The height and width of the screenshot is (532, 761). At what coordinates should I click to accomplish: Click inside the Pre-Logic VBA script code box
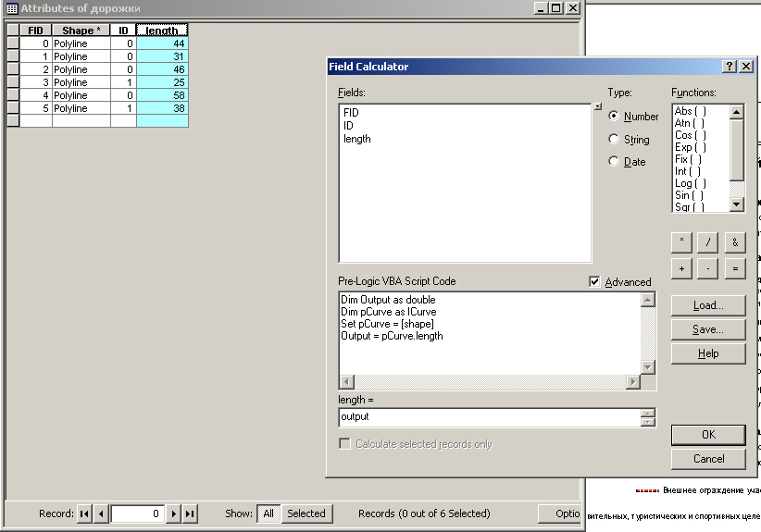490,333
